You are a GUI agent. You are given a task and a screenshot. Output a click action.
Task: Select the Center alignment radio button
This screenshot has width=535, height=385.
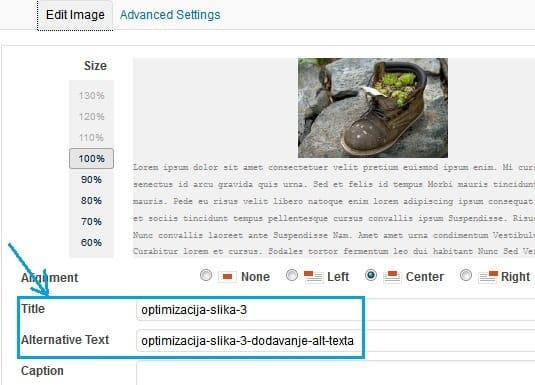click(x=371, y=275)
